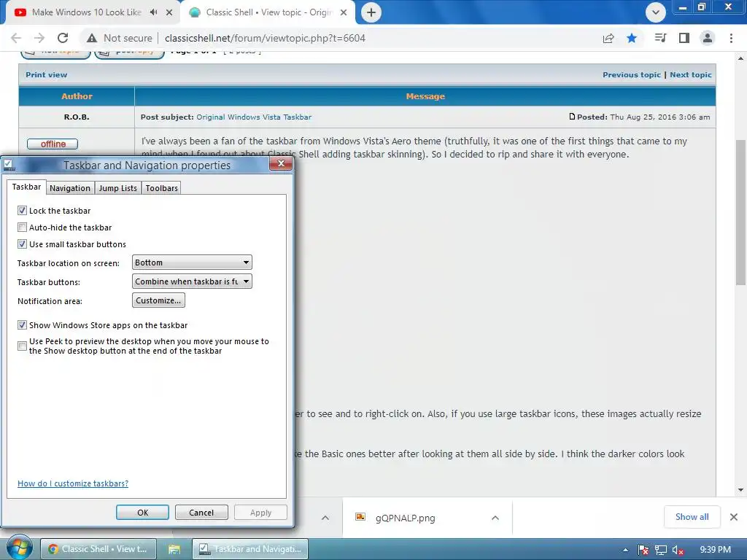The image size is (747, 560).
Task: Click author name R.O.B.
Action: pyautogui.click(x=77, y=117)
